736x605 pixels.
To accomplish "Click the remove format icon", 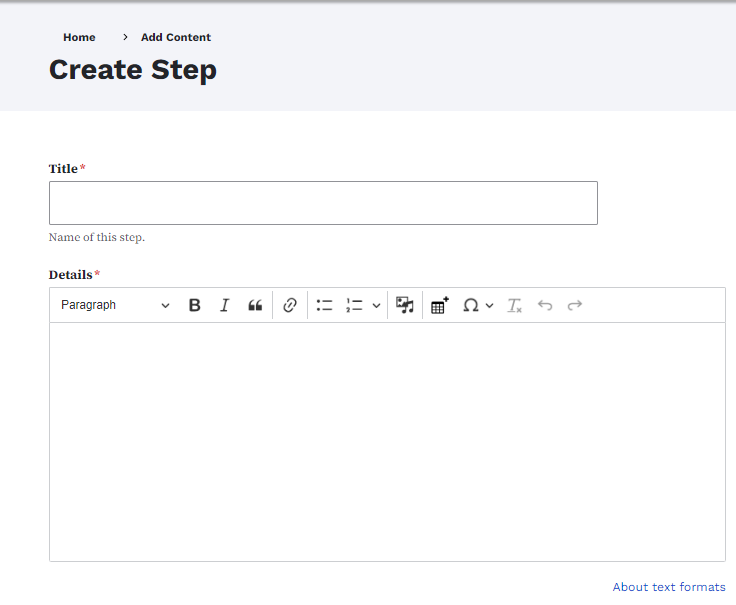I will (515, 306).
